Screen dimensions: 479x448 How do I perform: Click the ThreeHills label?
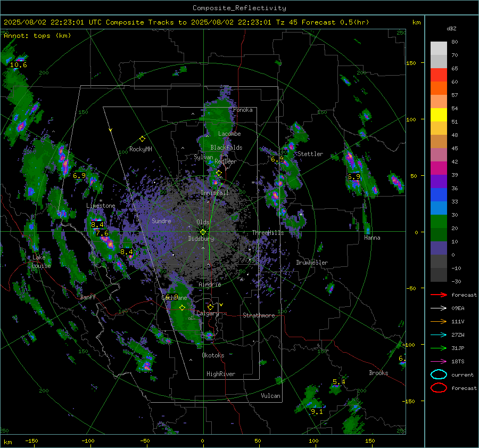click(268, 233)
